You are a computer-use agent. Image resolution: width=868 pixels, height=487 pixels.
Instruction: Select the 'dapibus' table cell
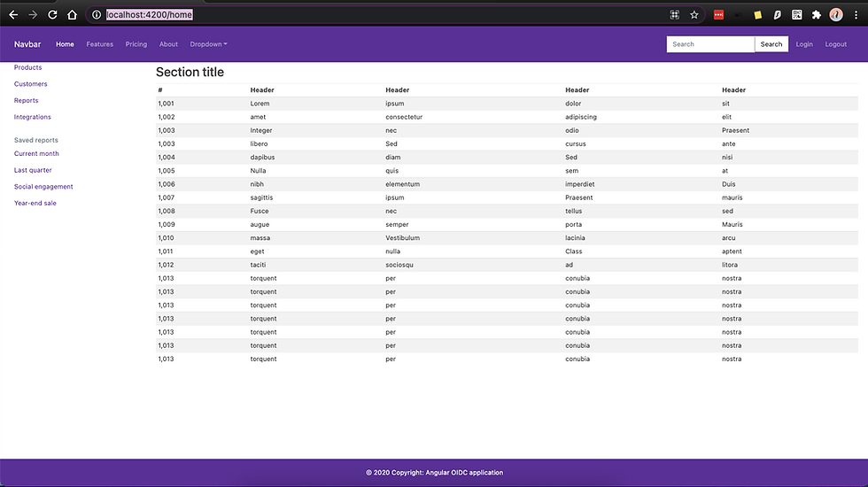coord(262,158)
